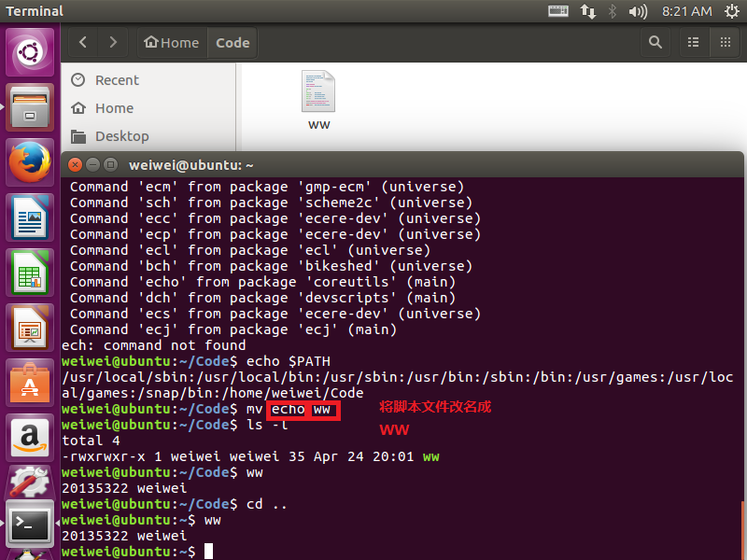Select the ww file icon
The height and width of the screenshot is (560, 747).
click(318, 101)
